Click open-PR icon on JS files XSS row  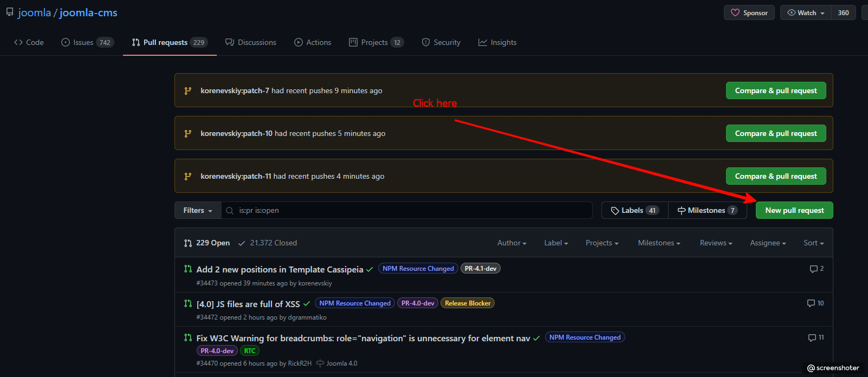187,303
